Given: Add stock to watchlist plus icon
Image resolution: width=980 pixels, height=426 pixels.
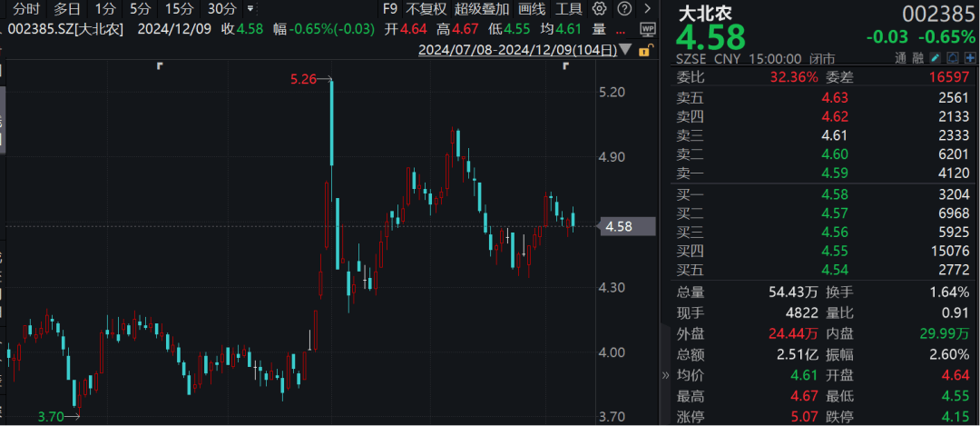Looking at the screenshot, I should click(x=970, y=58).
